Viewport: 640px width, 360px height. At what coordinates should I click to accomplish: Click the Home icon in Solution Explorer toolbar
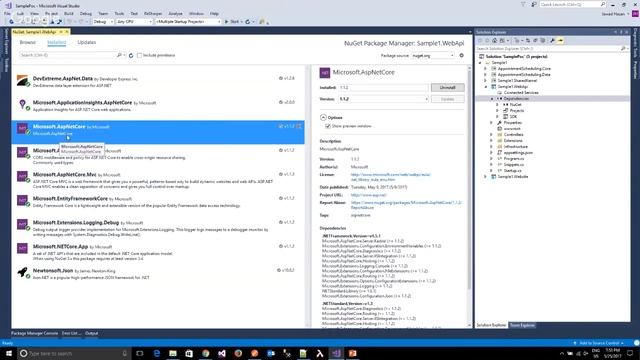click(495, 40)
